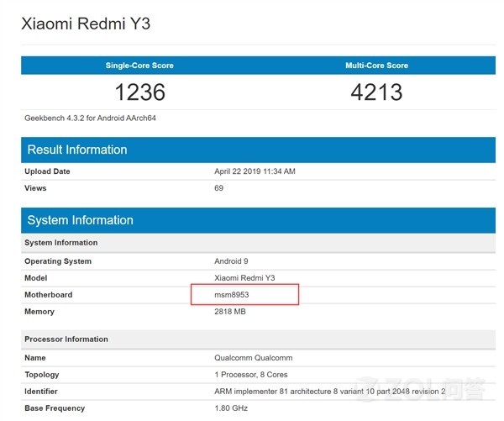Image resolution: width=504 pixels, height=421 pixels.
Task: Click the blue System Information section header
Action: pos(80,220)
